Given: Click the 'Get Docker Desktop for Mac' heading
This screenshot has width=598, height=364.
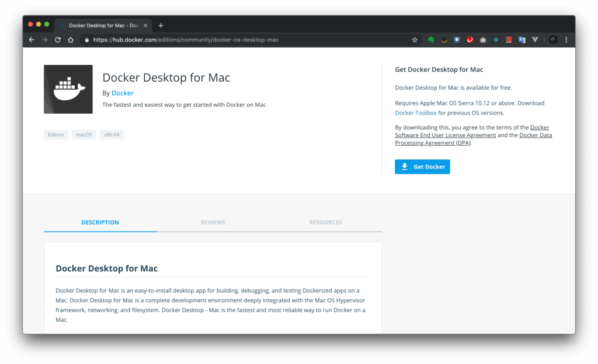Looking at the screenshot, I should pos(439,69).
